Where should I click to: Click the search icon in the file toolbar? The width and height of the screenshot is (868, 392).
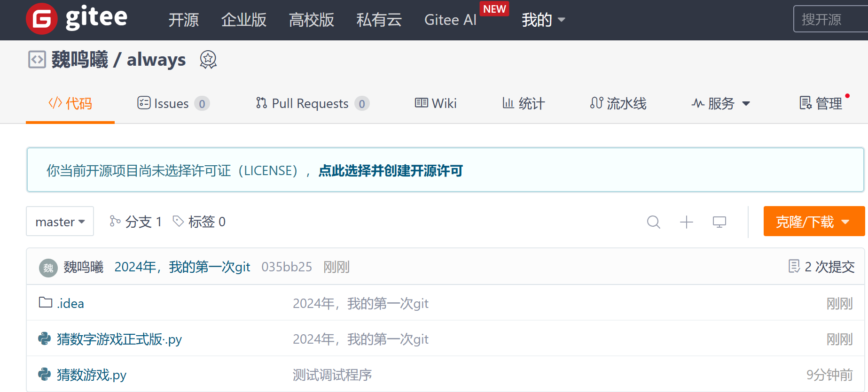pos(654,222)
